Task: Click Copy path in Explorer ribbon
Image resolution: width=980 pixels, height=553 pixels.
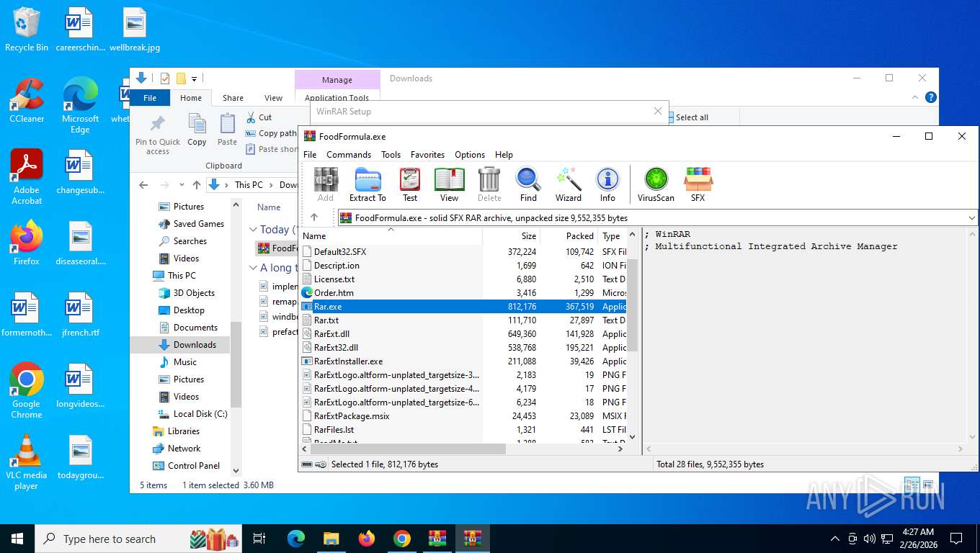Action: pos(272,133)
